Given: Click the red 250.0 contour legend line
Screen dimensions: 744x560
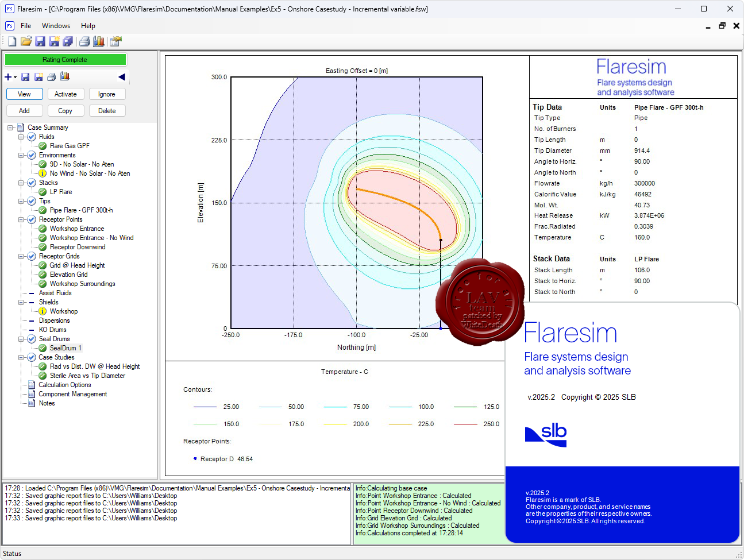Looking at the screenshot, I should coord(465,424).
